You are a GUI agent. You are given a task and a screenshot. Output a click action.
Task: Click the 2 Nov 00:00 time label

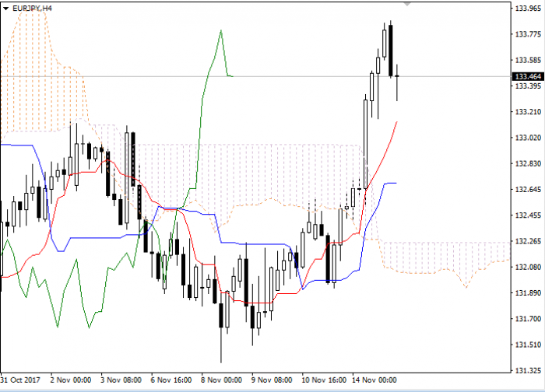pyautogui.click(x=71, y=380)
